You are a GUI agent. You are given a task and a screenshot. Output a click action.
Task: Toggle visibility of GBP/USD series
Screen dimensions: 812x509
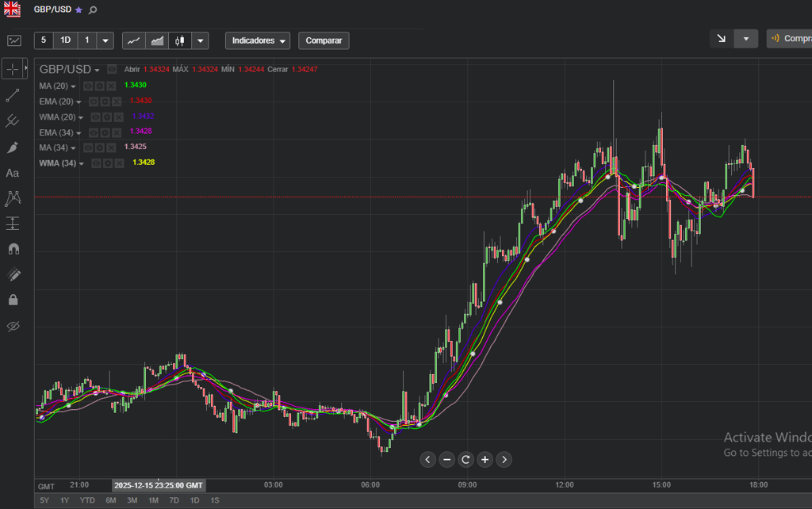click(x=112, y=70)
